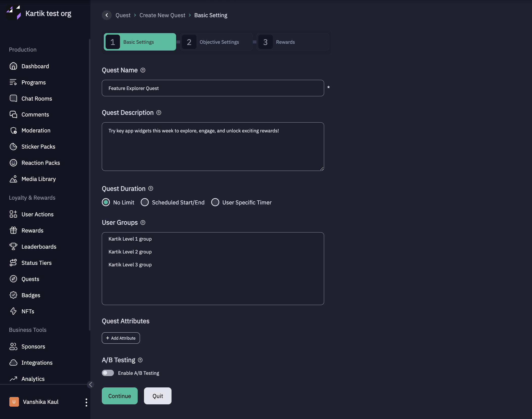The height and width of the screenshot is (419, 532).
Task: Collapse the sidebar with chevron handle
Action: click(x=90, y=384)
